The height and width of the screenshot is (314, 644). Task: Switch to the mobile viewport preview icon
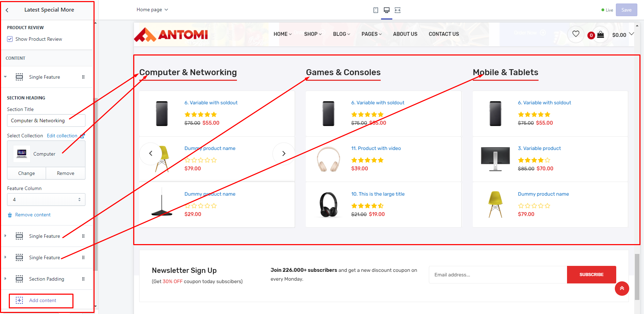(x=376, y=10)
